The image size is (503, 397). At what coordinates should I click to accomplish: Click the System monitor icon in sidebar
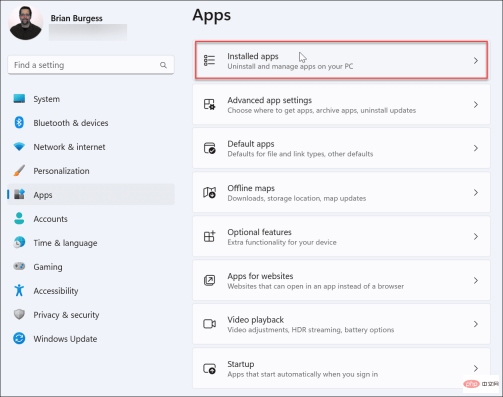pyautogui.click(x=19, y=99)
